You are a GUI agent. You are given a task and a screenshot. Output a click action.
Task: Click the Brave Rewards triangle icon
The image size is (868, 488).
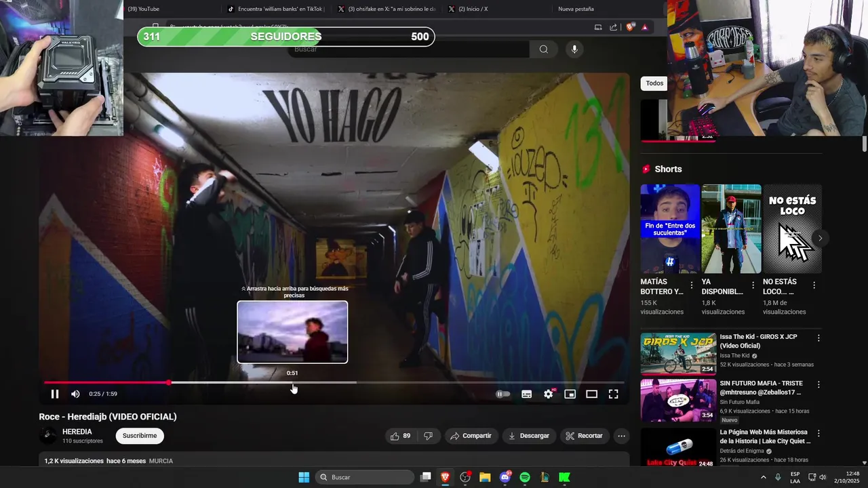coord(645,27)
